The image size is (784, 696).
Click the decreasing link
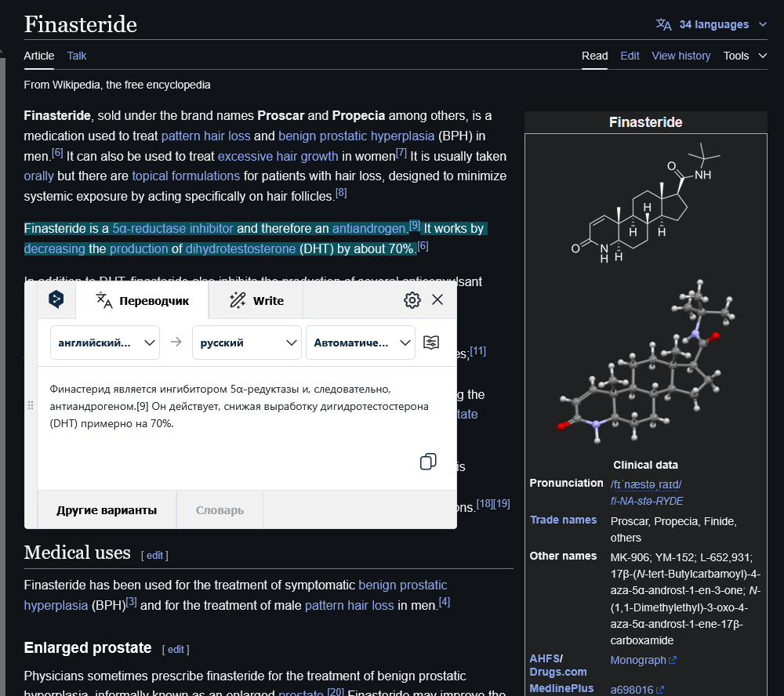coord(55,248)
